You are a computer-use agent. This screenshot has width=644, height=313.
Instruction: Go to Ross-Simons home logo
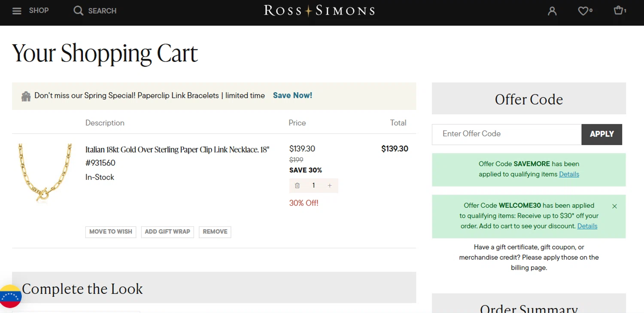319,11
